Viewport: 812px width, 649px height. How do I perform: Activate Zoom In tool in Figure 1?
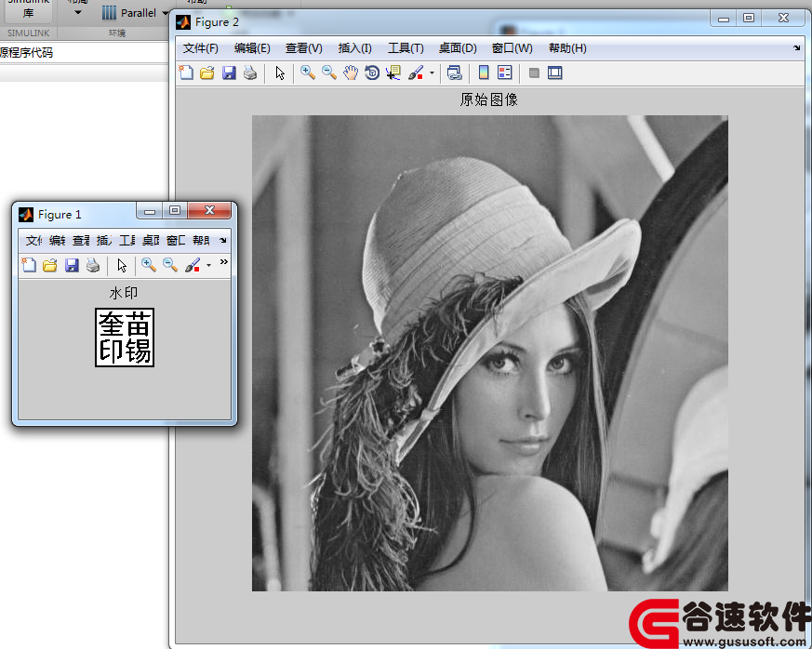[x=149, y=265]
